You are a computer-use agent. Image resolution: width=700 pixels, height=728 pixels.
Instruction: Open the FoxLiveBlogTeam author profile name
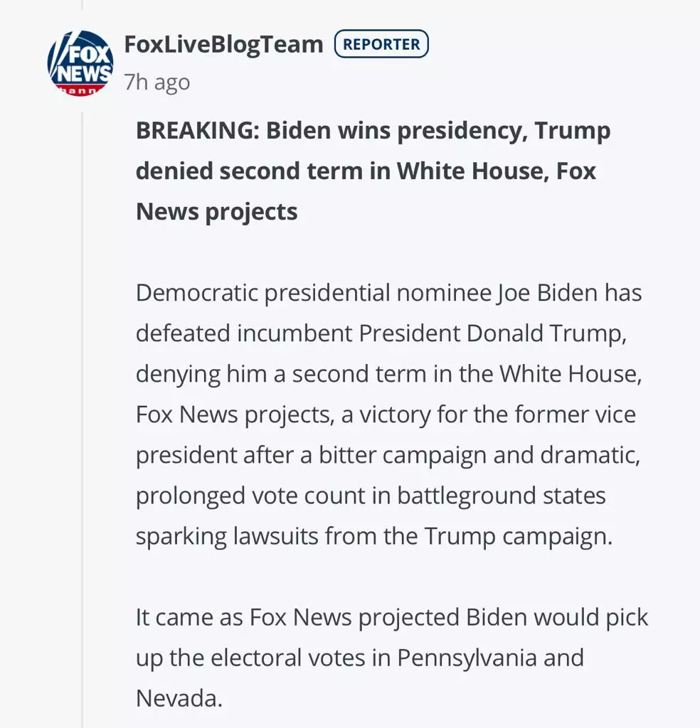223,44
